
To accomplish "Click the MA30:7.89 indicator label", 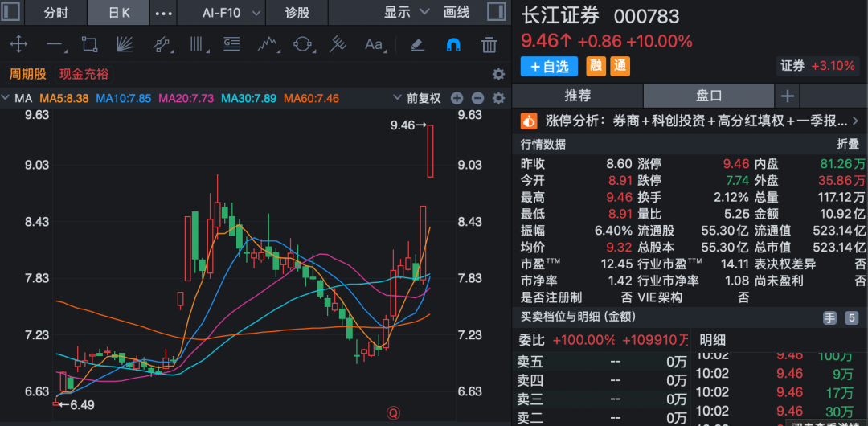I will 248,99.
